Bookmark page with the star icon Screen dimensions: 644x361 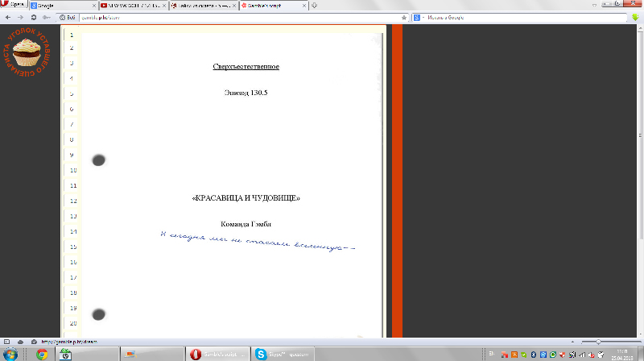click(404, 17)
